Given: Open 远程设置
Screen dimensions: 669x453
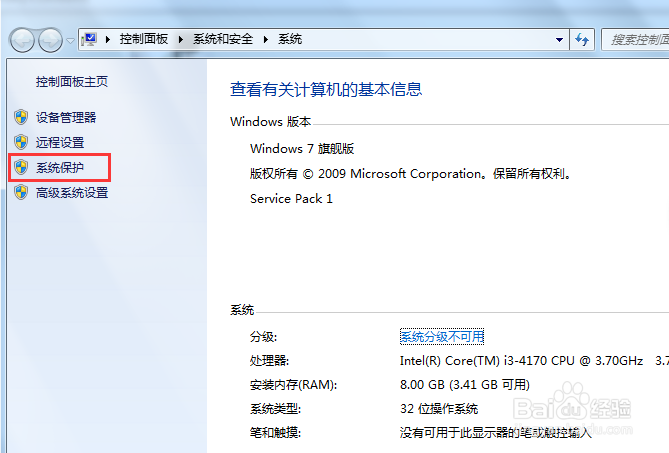Looking at the screenshot, I should pos(60,142).
